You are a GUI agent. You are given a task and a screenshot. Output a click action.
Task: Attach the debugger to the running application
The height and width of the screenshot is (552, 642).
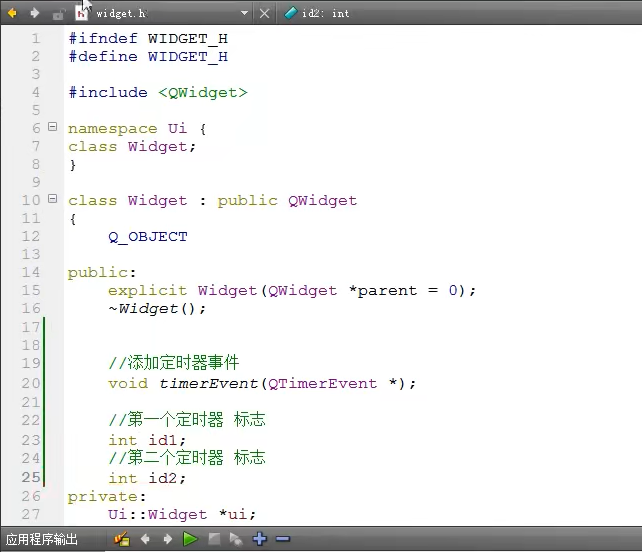pos(236,539)
